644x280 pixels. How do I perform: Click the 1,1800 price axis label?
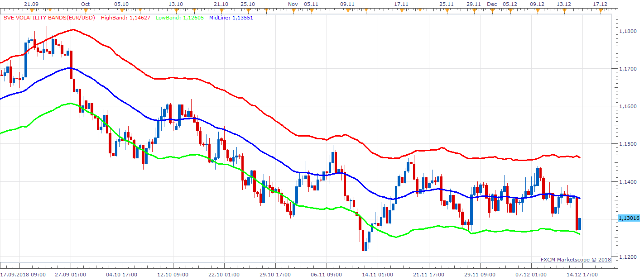[627, 31]
